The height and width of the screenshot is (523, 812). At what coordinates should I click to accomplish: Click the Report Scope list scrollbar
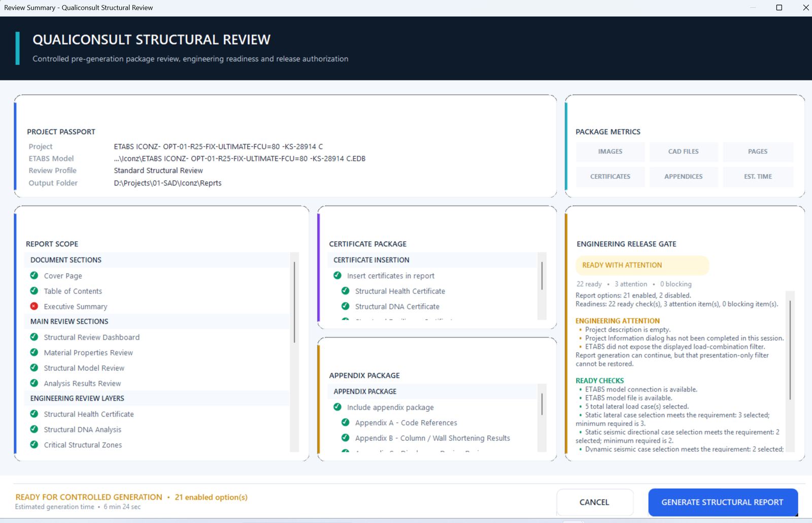(294, 302)
